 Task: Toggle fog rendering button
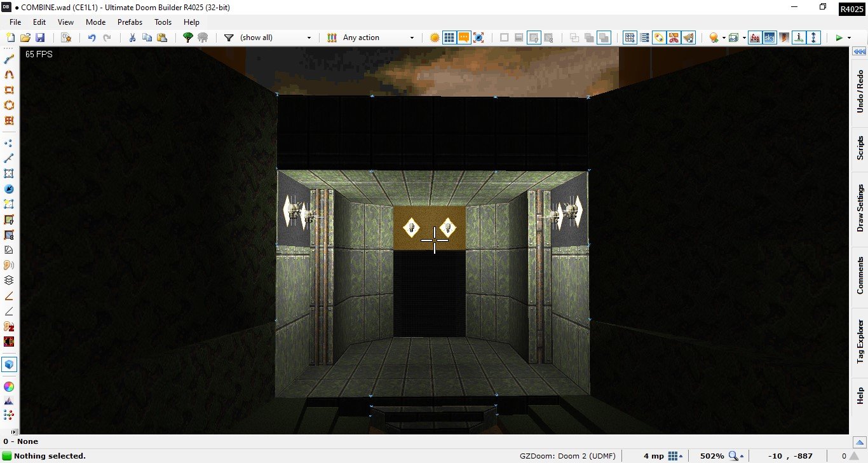755,38
